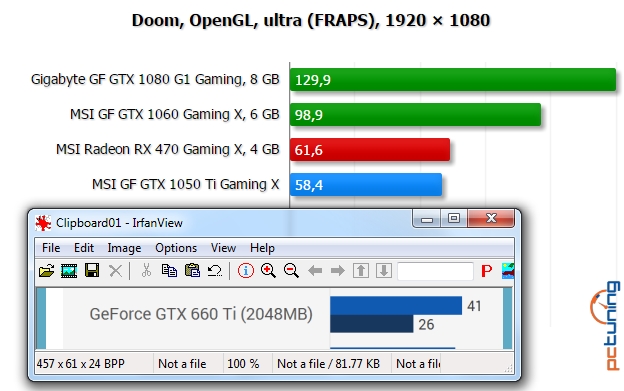The width and height of the screenshot is (624, 391).
Task: Delete file with the X toolbar icon
Action: (x=115, y=271)
